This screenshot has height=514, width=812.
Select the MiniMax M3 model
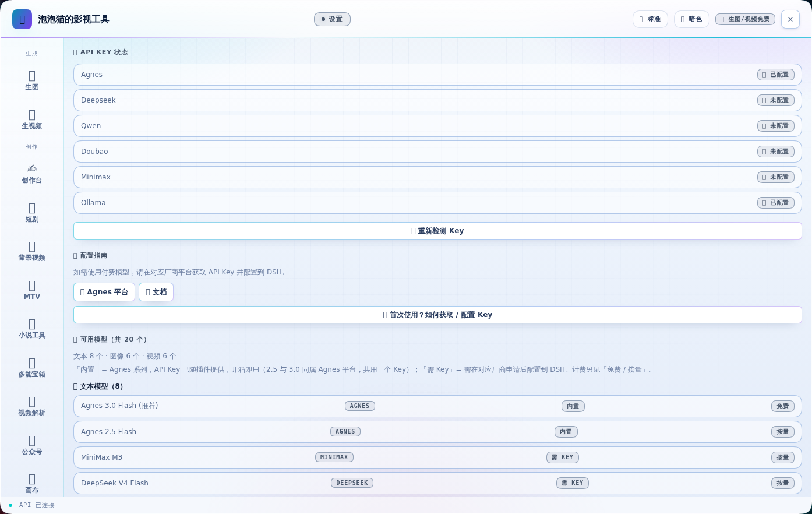tap(437, 457)
